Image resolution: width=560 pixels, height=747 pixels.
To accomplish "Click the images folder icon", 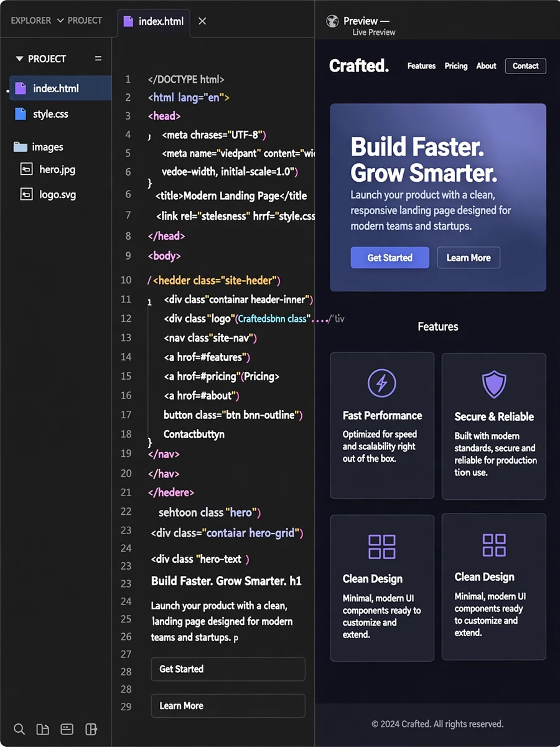I will click(21, 147).
